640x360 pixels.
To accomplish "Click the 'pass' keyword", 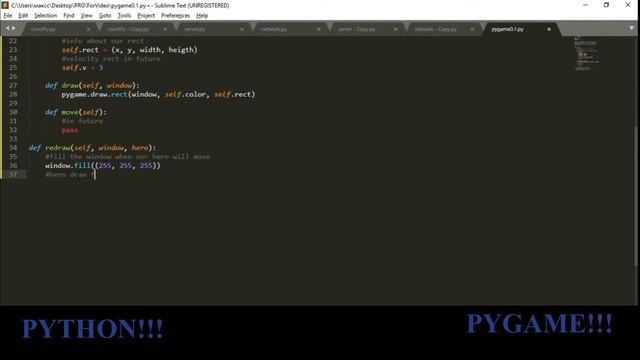I will (x=70, y=130).
